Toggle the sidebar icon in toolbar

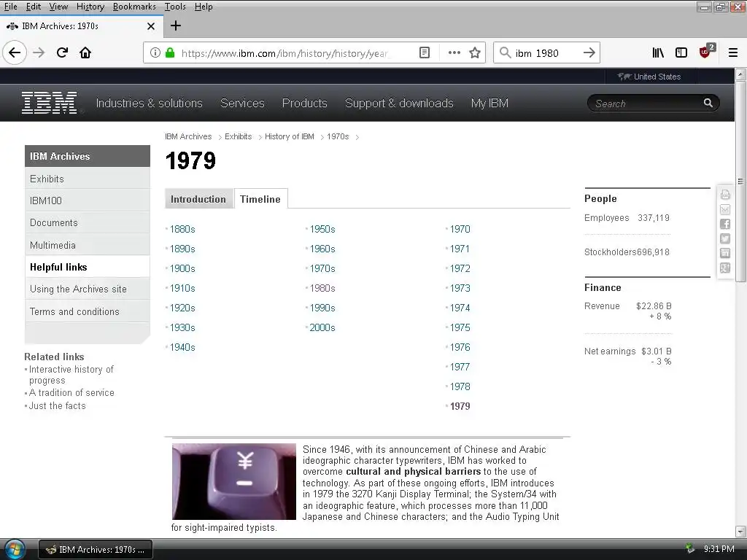681,52
